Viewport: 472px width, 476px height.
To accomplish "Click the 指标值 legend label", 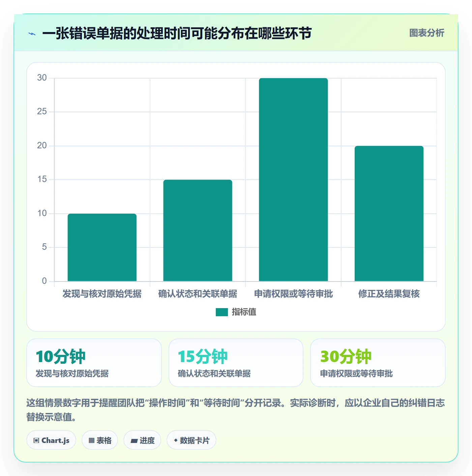I will coord(244,312).
